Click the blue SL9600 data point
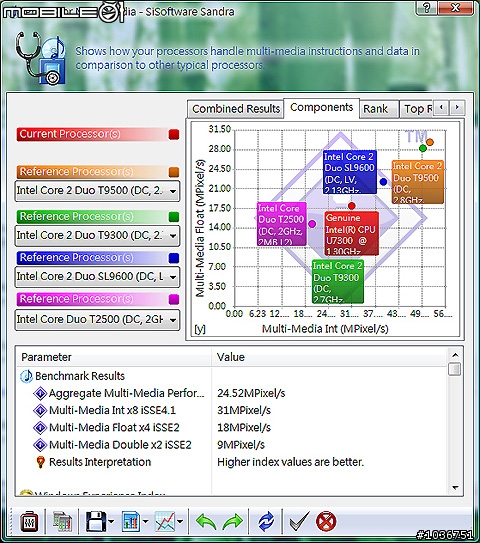 pyautogui.click(x=383, y=182)
